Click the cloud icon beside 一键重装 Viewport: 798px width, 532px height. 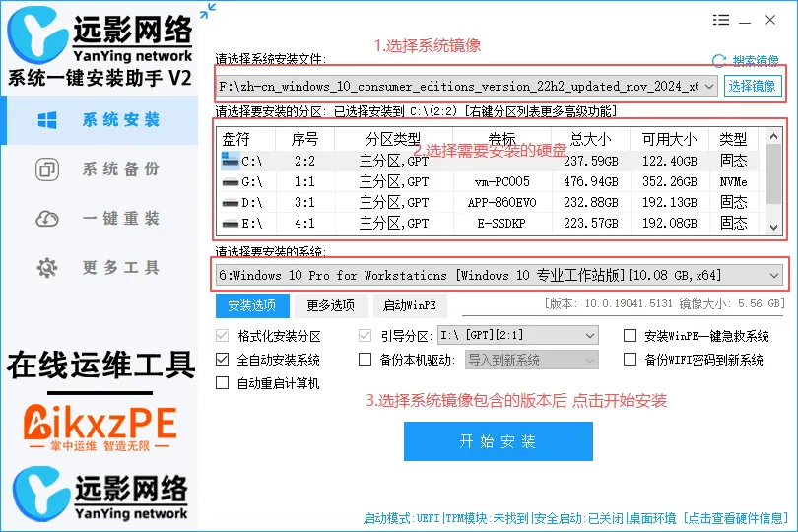[47, 219]
